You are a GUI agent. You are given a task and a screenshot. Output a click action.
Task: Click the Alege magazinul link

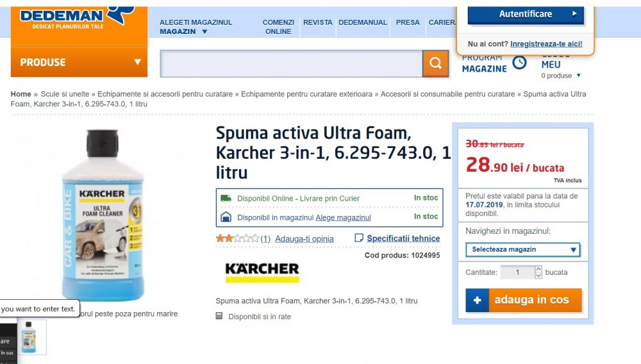point(343,218)
